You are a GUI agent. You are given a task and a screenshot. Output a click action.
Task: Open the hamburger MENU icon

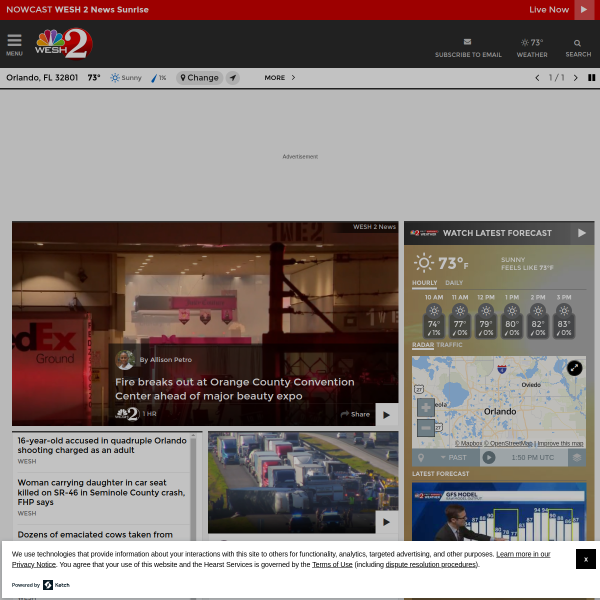[14, 43]
